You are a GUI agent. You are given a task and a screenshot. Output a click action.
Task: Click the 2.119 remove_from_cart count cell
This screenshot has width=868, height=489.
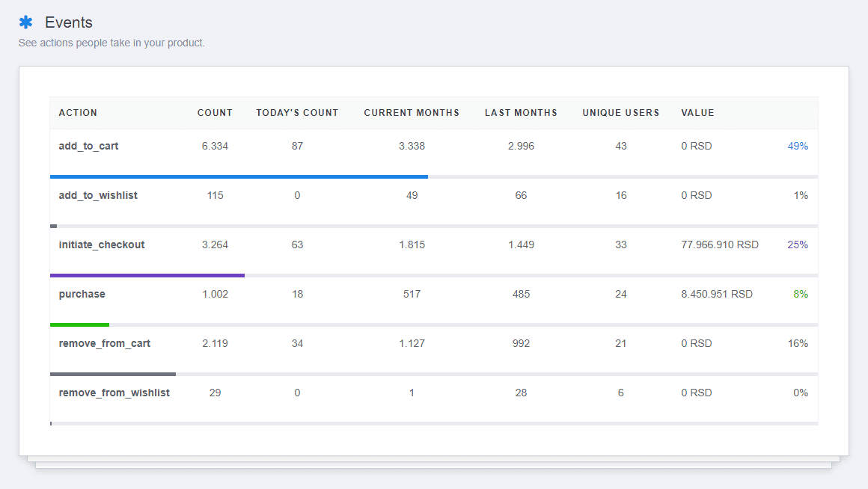(215, 343)
